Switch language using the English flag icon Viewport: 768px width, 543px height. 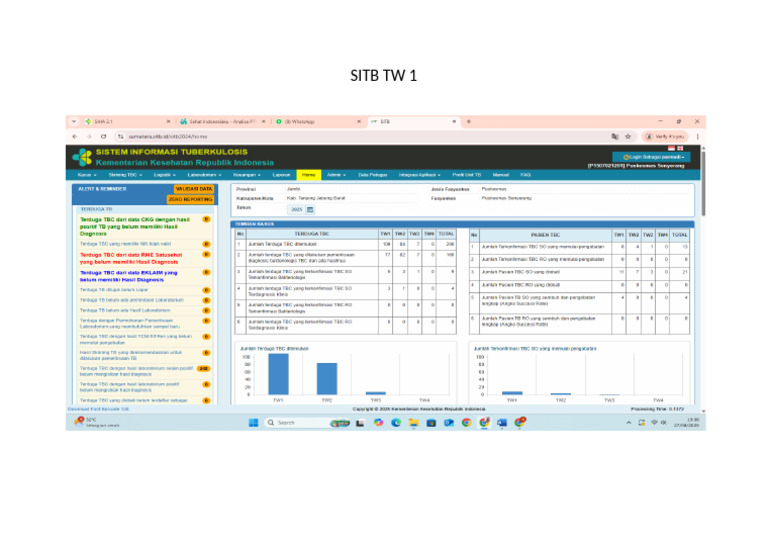pos(680,148)
